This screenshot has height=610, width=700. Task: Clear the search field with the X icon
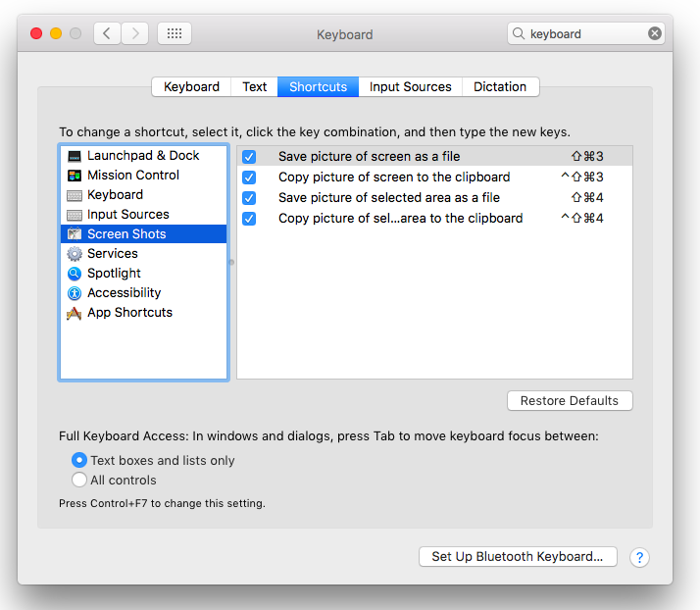coord(655,33)
